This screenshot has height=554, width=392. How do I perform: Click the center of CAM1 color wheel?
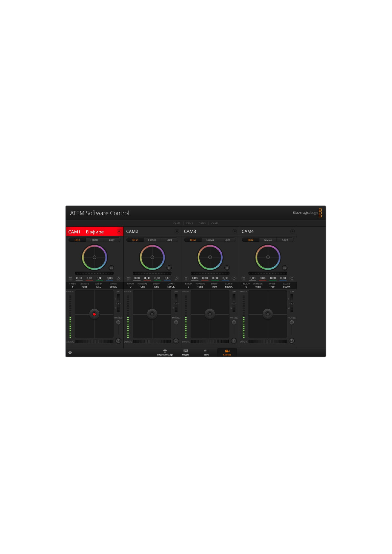[94, 257]
